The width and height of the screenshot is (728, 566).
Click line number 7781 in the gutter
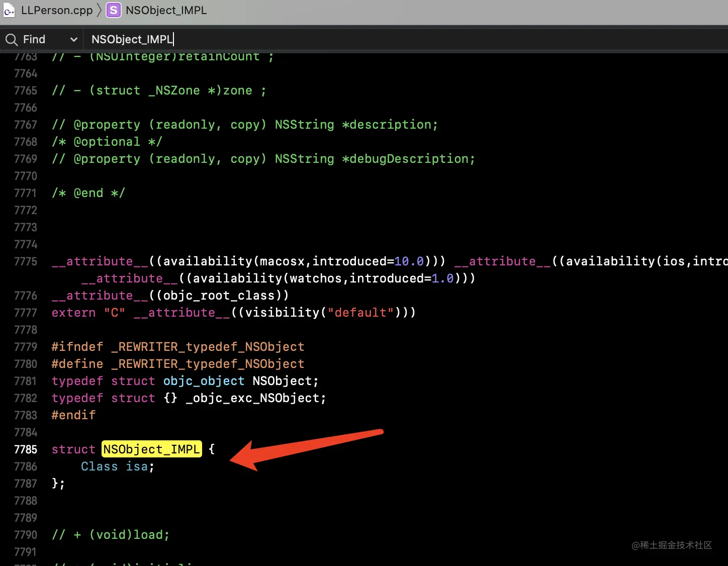[26, 381]
